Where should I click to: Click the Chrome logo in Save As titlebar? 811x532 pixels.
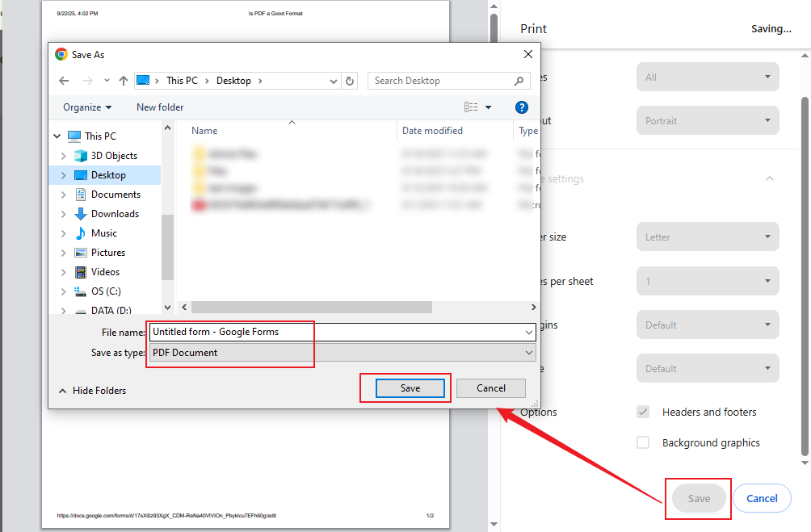coord(60,54)
